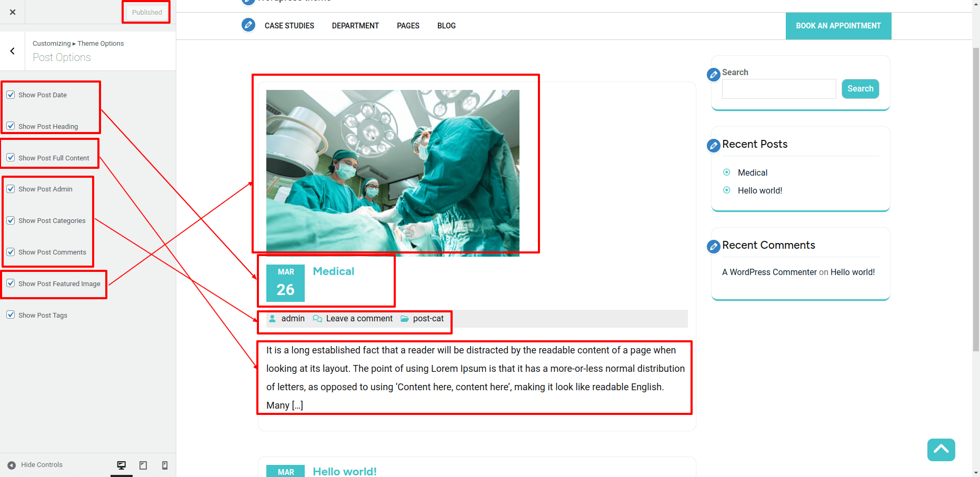This screenshot has width=980, height=477.
Task: Switch to tablet preview device icon
Action: coord(143,465)
